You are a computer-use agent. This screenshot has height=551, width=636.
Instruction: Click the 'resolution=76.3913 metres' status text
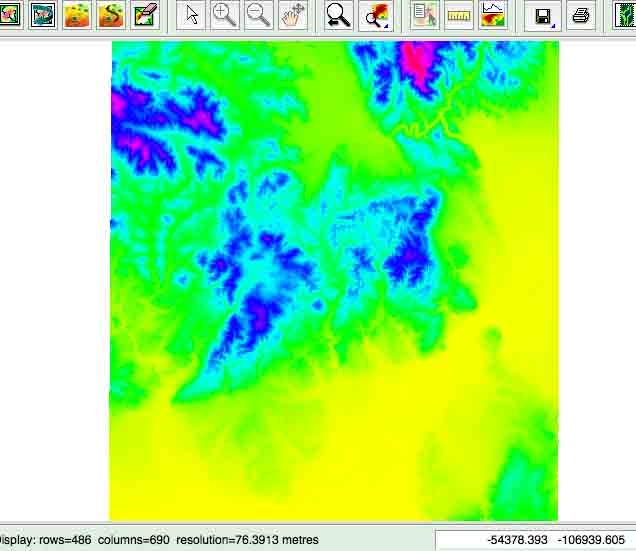tap(247, 540)
